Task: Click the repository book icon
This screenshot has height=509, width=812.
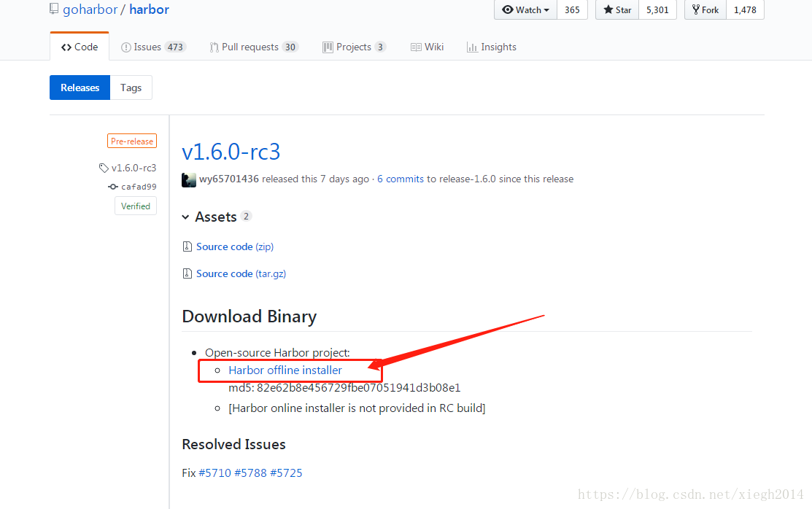Action: click(54, 9)
